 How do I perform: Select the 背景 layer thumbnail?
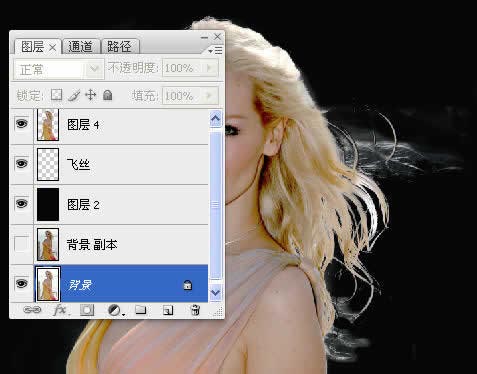pyautogui.click(x=48, y=284)
